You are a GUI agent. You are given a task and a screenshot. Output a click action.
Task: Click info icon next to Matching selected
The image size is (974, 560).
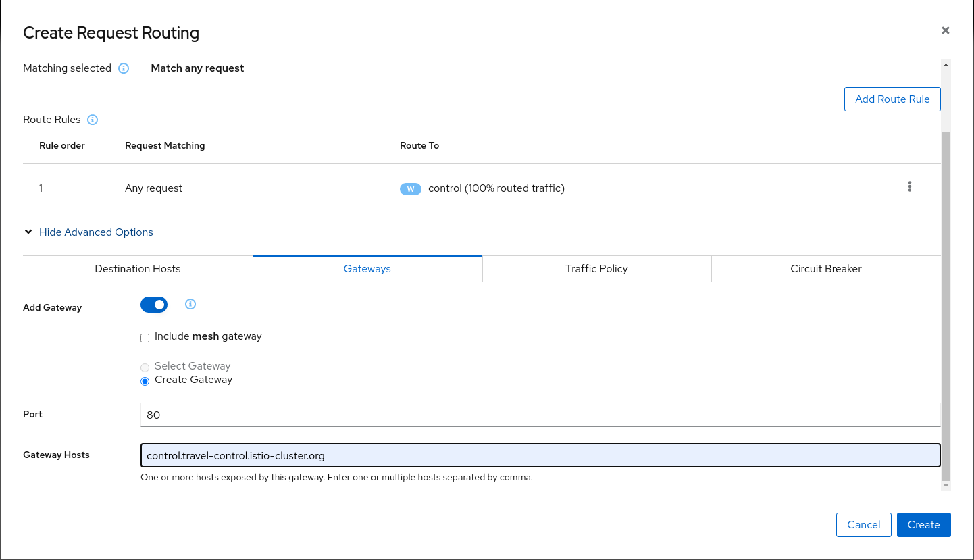pyautogui.click(x=124, y=68)
